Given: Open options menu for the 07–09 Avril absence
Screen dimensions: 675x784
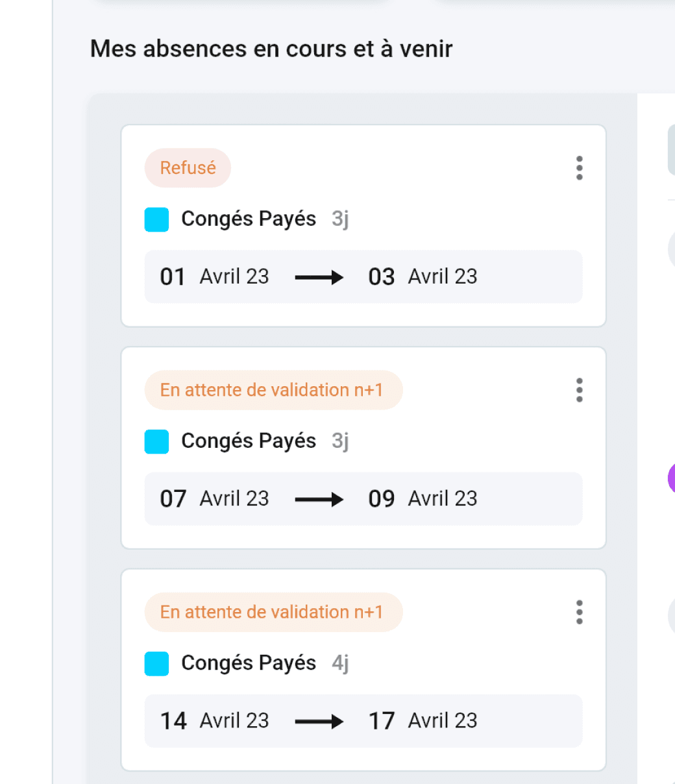Looking at the screenshot, I should tap(579, 390).
